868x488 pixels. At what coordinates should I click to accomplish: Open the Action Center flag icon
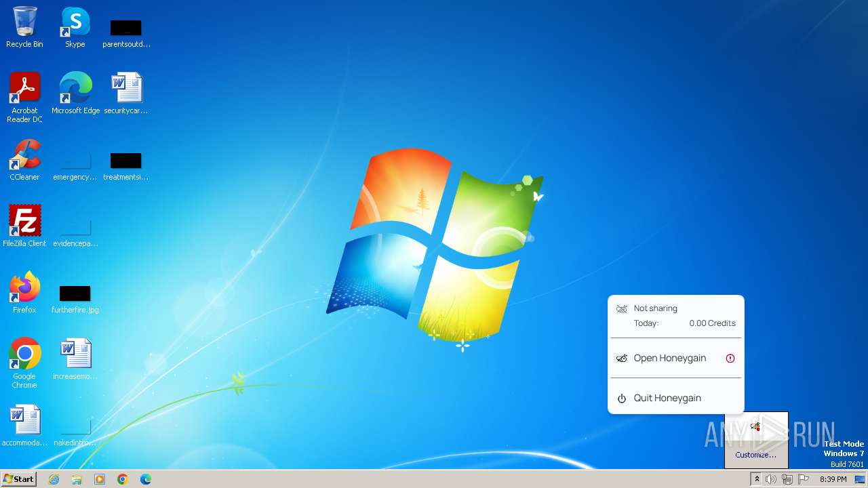804,479
